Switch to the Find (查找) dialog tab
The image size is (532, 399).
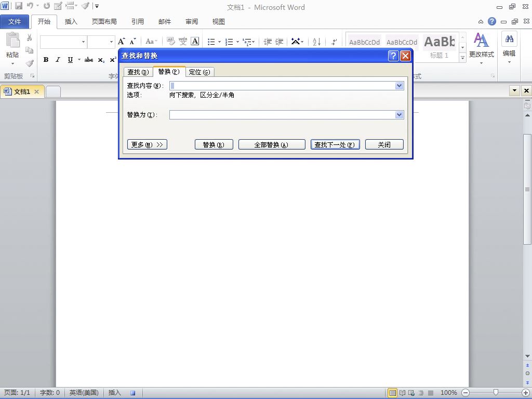[138, 72]
